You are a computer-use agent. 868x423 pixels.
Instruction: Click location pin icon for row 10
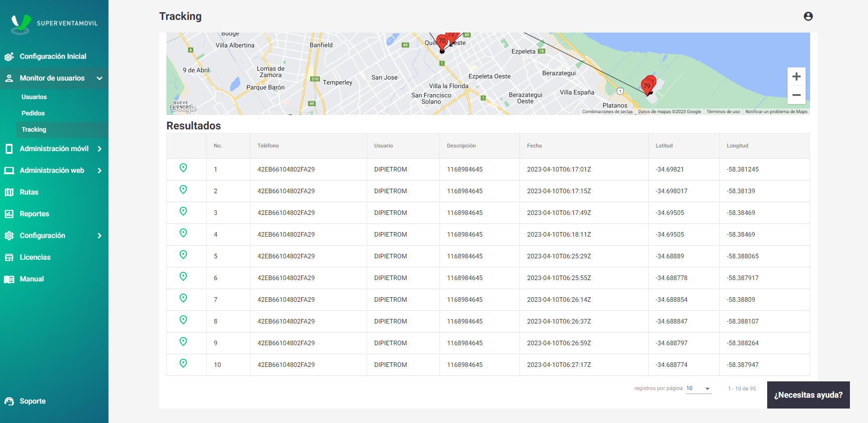[x=183, y=363]
